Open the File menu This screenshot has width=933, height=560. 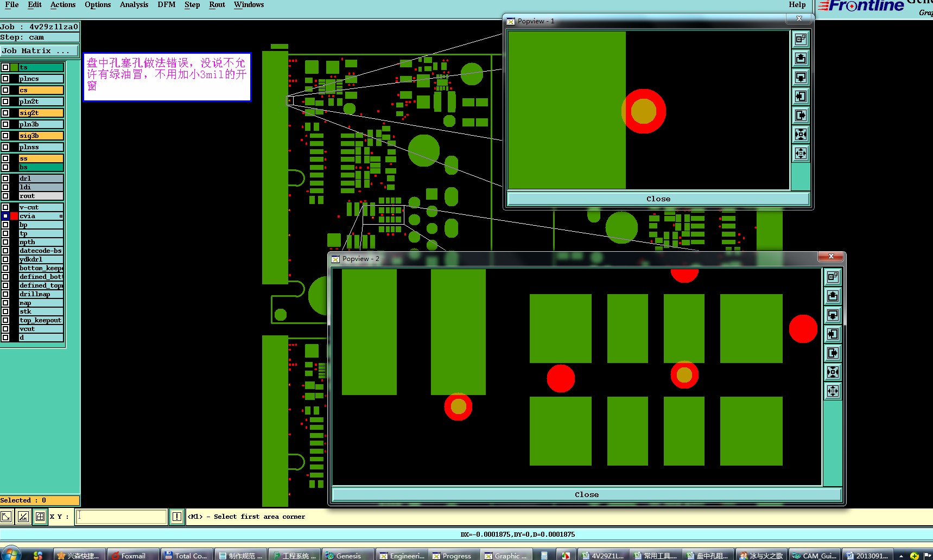(x=11, y=5)
